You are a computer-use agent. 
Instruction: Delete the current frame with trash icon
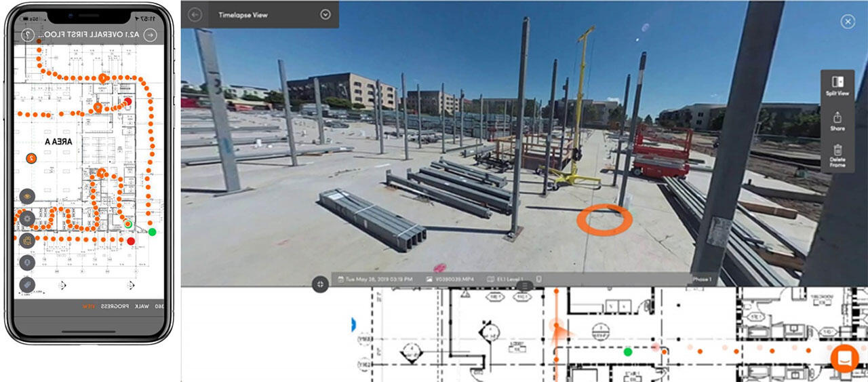pyautogui.click(x=837, y=156)
